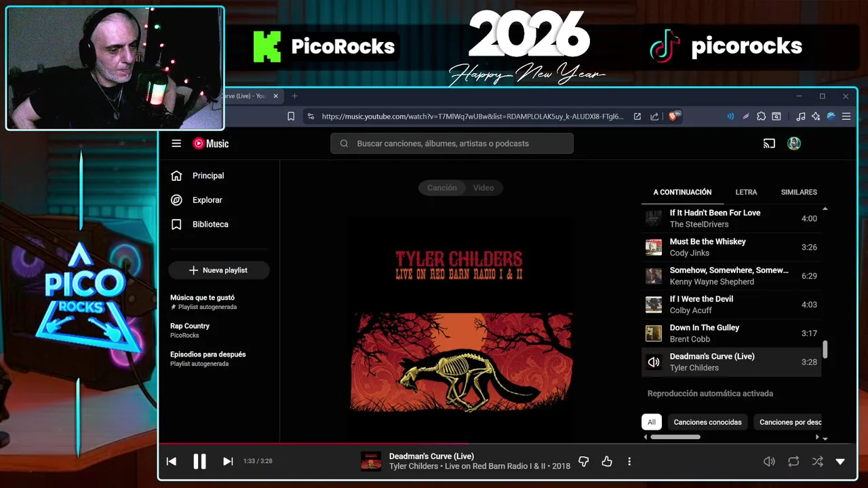This screenshot has width=868, height=488.
Task: Toggle repeat mode
Action: coord(793,462)
